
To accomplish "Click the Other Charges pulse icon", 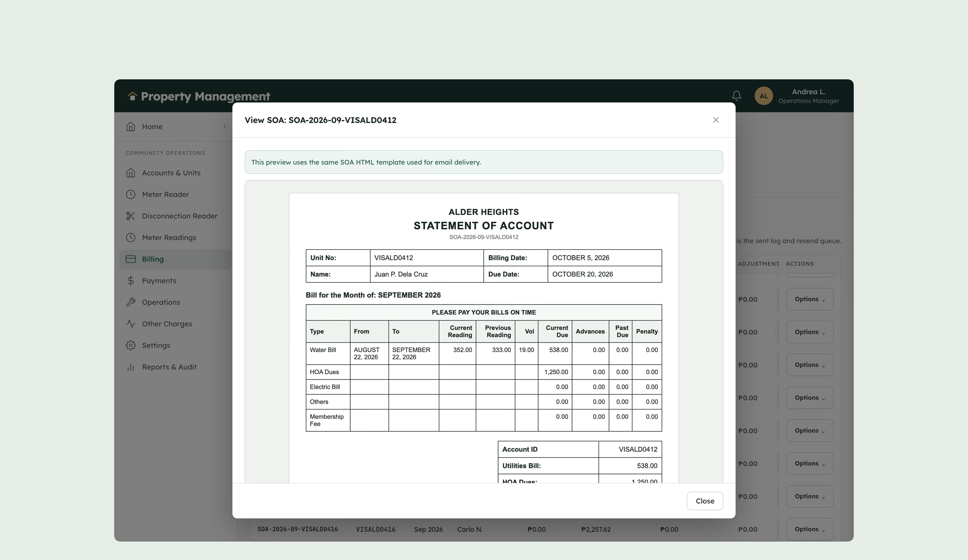I will point(131,323).
